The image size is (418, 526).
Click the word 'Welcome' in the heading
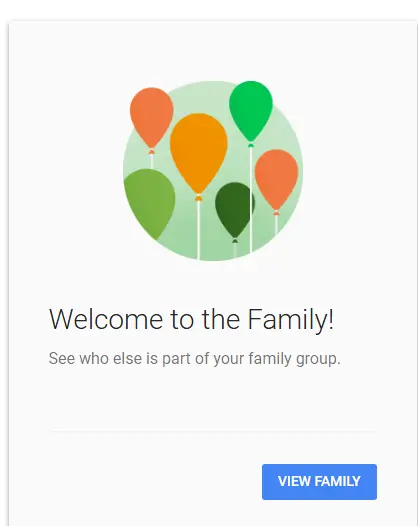click(106, 319)
